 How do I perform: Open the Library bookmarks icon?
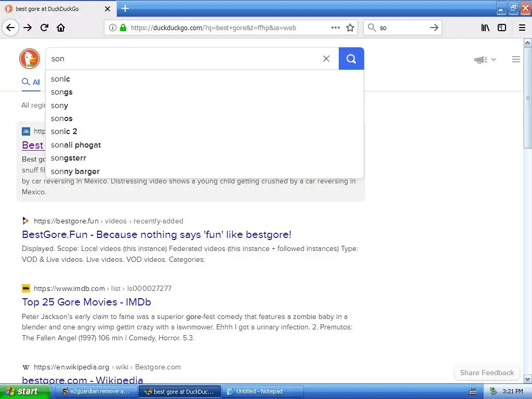coord(485,28)
